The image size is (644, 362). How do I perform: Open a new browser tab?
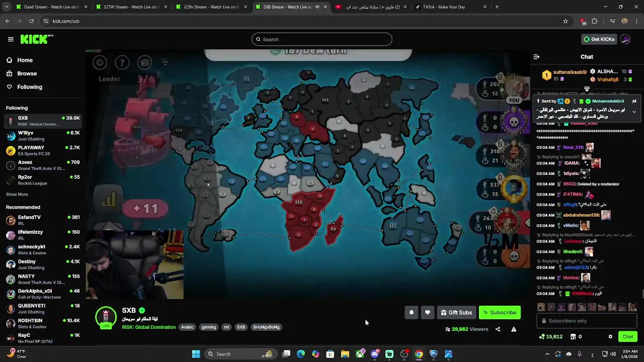tap(497, 7)
